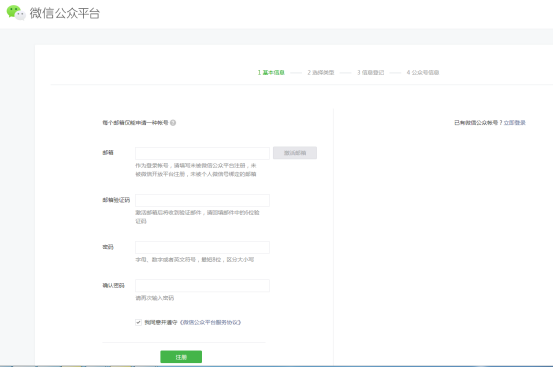This screenshot has height=367, width=553.
Task: Open the 微信公众平台服务协议 link
Action: click(x=211, y=322)
